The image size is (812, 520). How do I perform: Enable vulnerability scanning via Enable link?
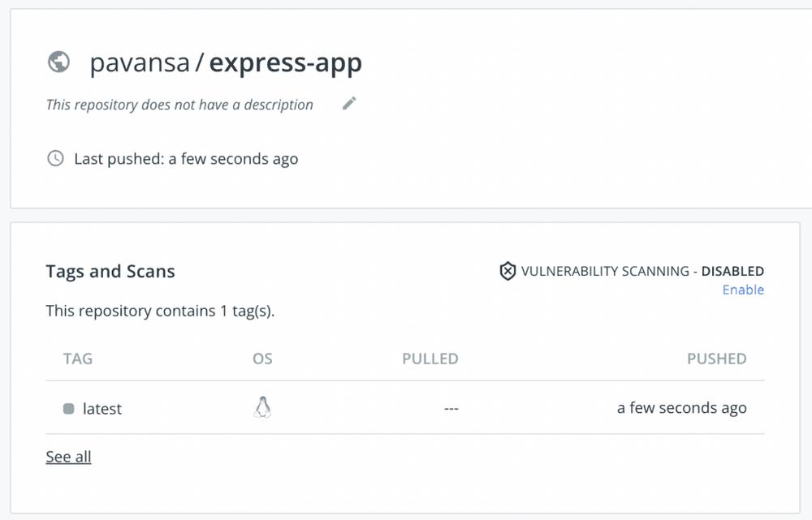coord(743,290)
